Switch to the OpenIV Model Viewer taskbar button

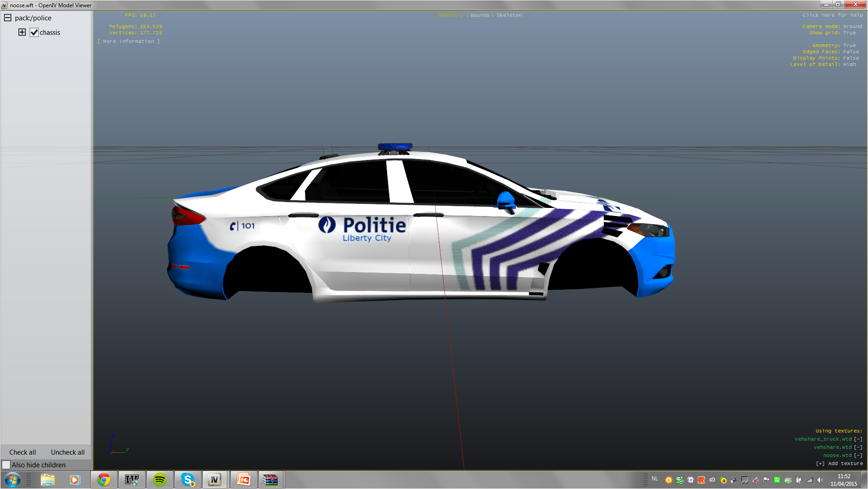tap(215, 480)
